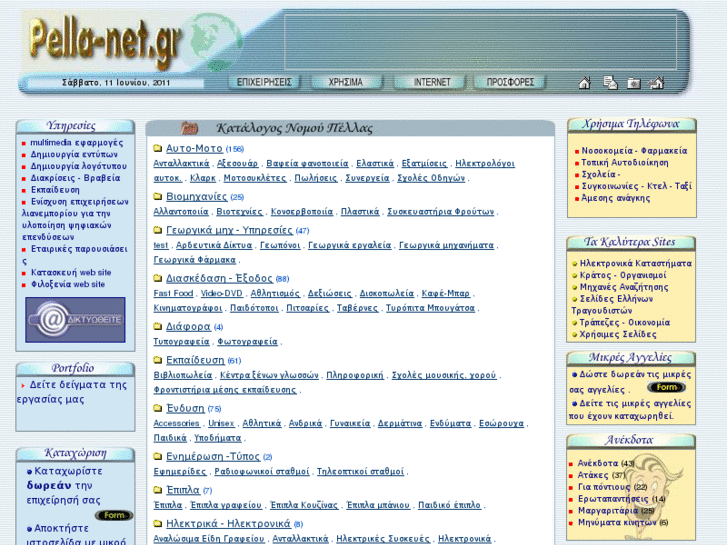Screen dimensions: 727x545
Task: Click the Form button in Καταχώριση
Action: [114, 515]
